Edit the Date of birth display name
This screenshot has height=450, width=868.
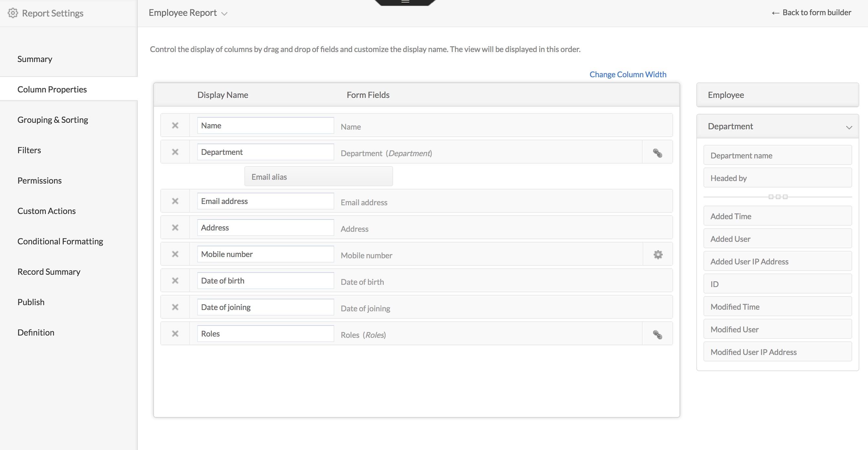pos(265,281)
